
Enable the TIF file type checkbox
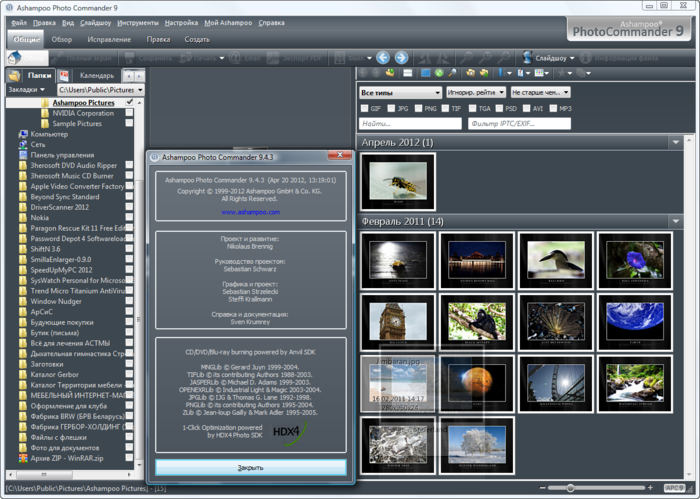pos(445,108)
